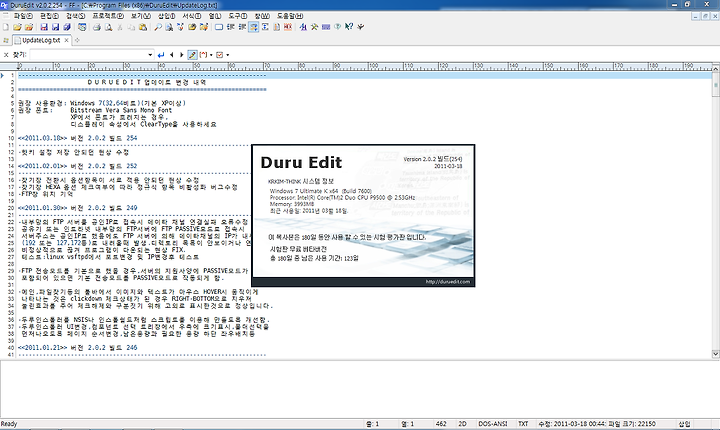Image resolution: width=720 pixels, height=430 pixels.
Task: Expand the regex [^] option dropdown arrow
Action: point(211,55)
